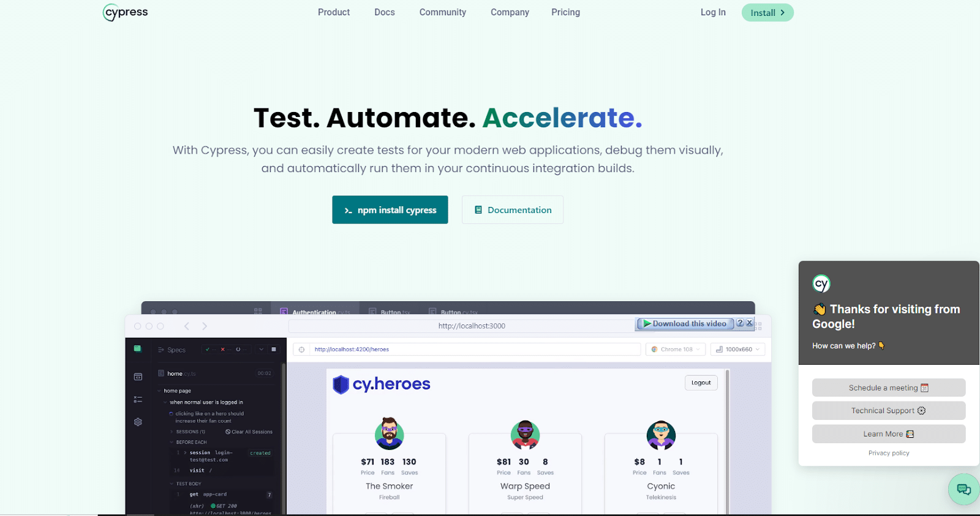Open the Privacy policy link
This screenshot has width=980, height=516.
889,453
